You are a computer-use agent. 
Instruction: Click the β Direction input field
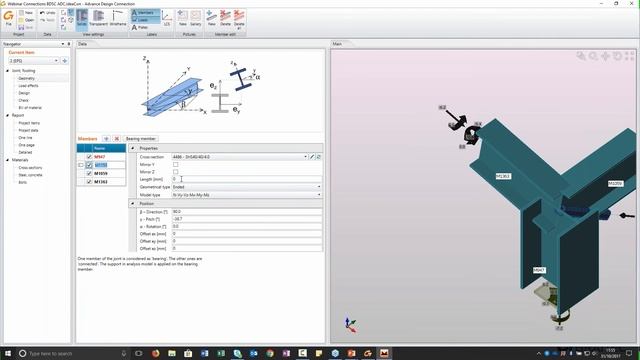pyautogui.click(x=247, y=212)
